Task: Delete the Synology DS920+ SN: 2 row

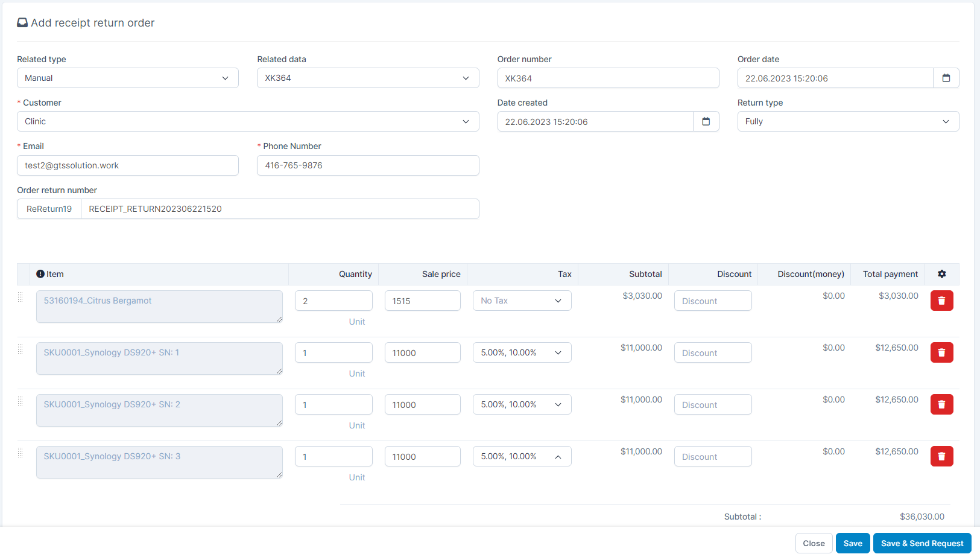Action: coord(941,404)
